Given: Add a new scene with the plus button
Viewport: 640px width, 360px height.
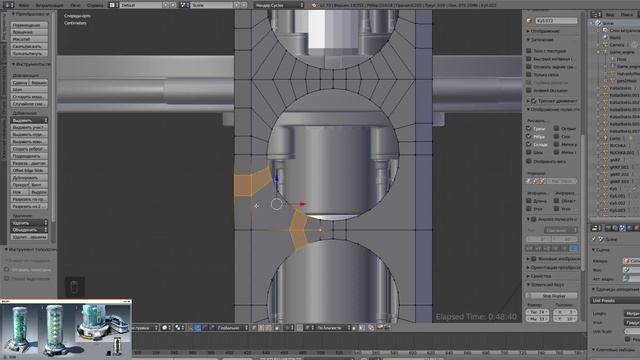Looking at the screenshot, I should (x=237, y=5).
